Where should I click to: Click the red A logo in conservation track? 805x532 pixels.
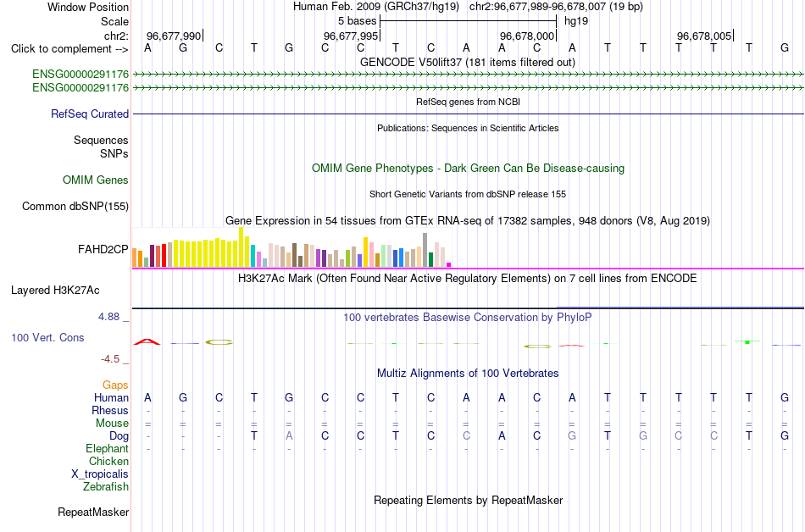[147, 341]
